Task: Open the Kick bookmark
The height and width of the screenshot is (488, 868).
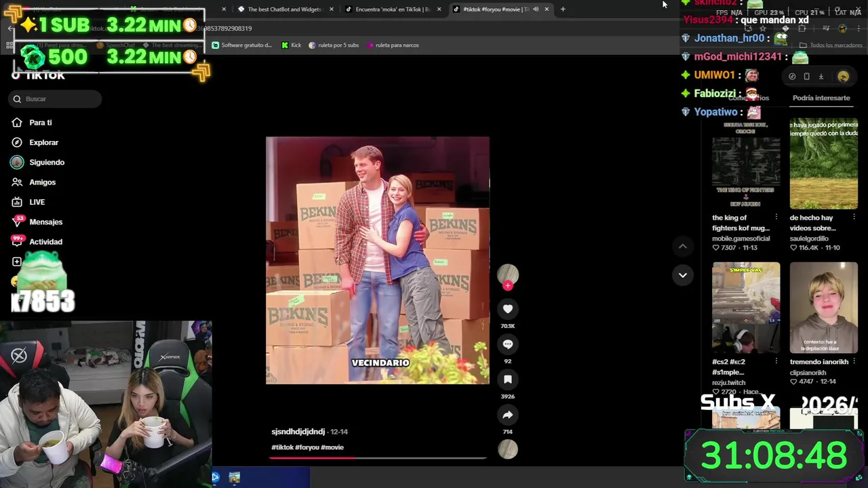Action: click(292, 45)
